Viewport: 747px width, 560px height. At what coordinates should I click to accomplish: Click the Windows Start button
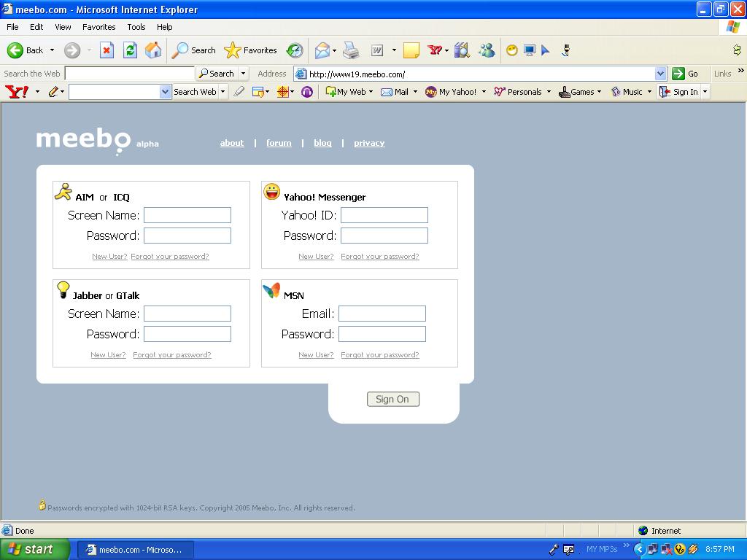pyautogui.click(x=34, y=550)
